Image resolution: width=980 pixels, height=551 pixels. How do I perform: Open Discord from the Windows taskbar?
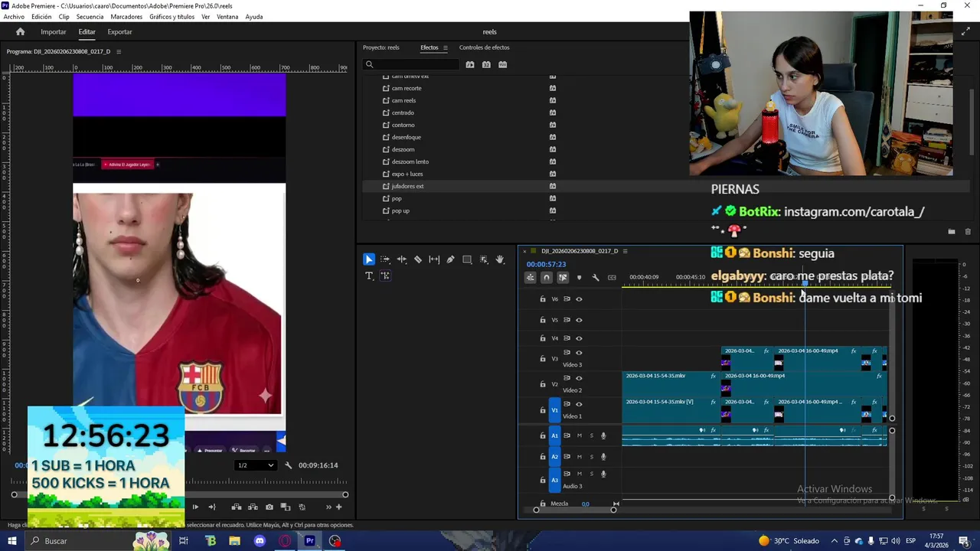tap(260, 541)
